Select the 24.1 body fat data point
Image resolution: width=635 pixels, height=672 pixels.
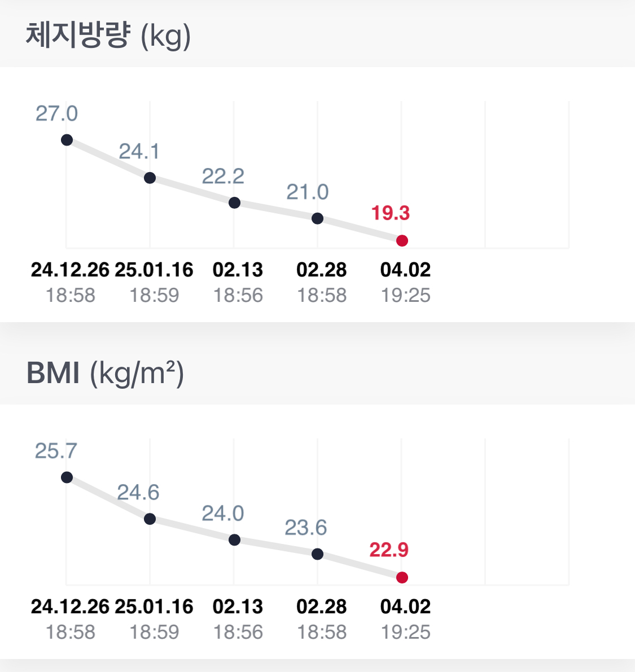[x=150, y=177]
